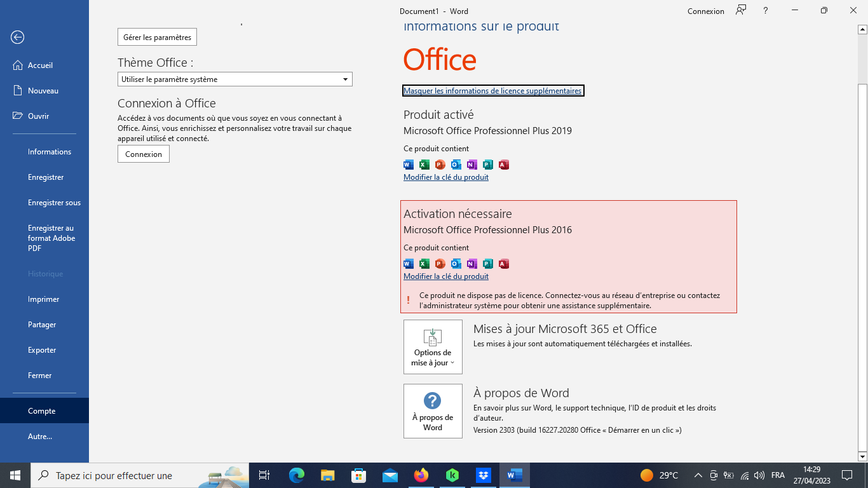This screenshot has width=868, height=488.
Task: Click the OneNote icon under Office Professionnel Plus 2019
Action: [472, 165]
